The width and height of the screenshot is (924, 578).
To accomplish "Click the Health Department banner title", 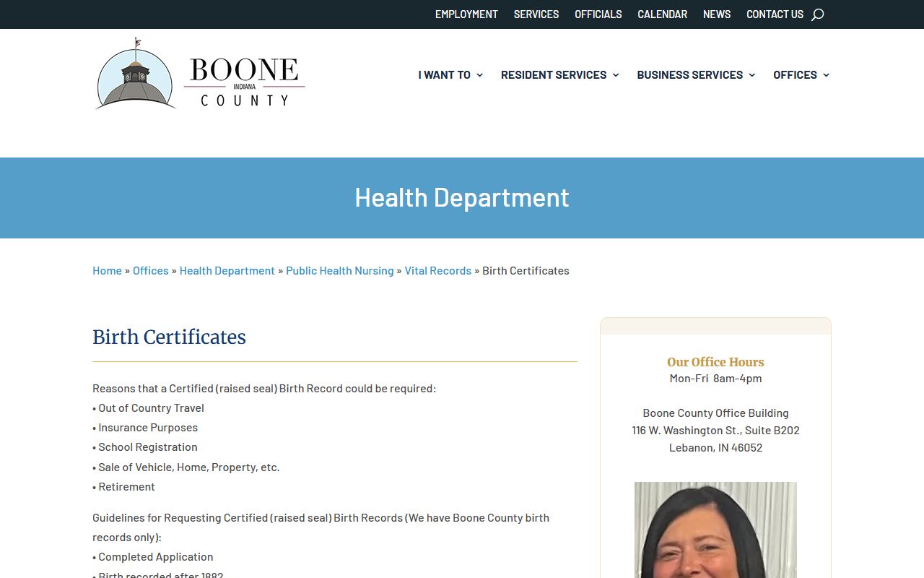I will click(x=462, y=197).
